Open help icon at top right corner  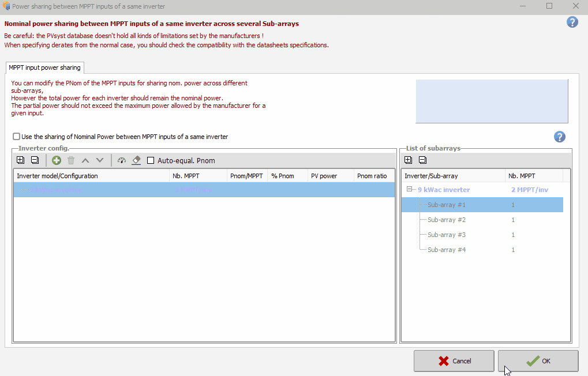click(x=572, y=22)
